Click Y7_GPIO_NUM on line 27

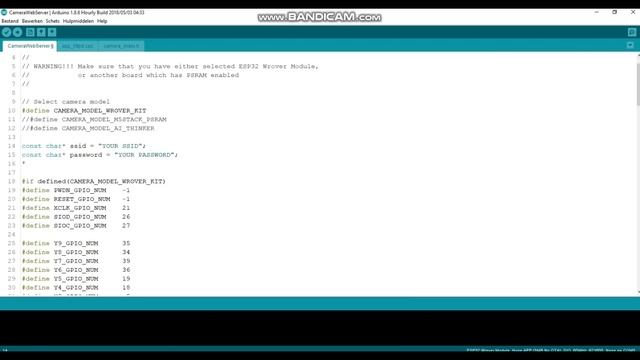[x=76, y=261]
